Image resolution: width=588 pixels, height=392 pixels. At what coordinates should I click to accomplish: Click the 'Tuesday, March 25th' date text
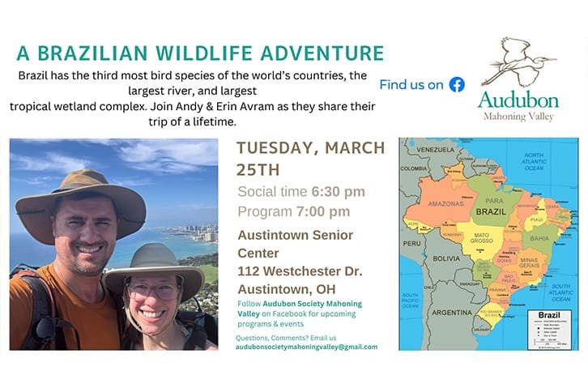(x=310, y=159)
